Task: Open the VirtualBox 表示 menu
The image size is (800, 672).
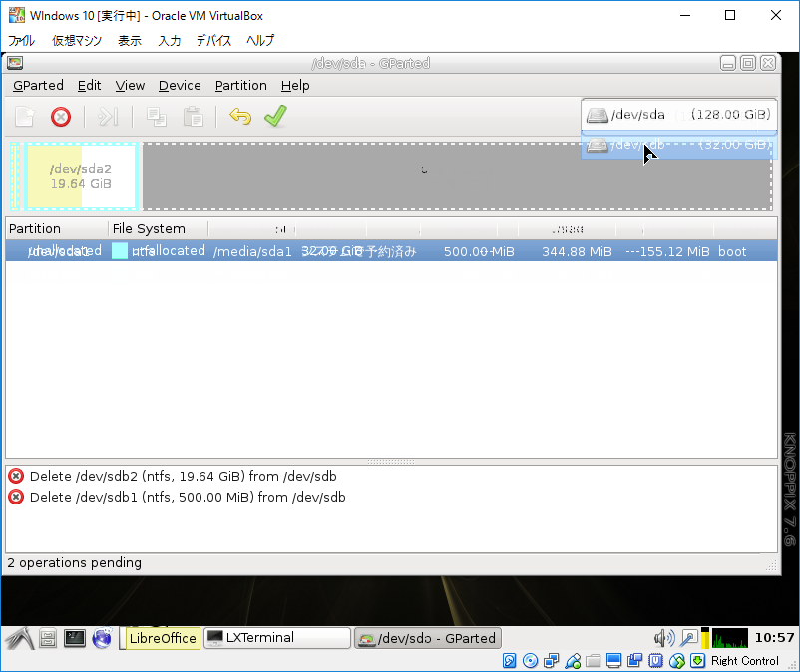Action: pos(130,40)
